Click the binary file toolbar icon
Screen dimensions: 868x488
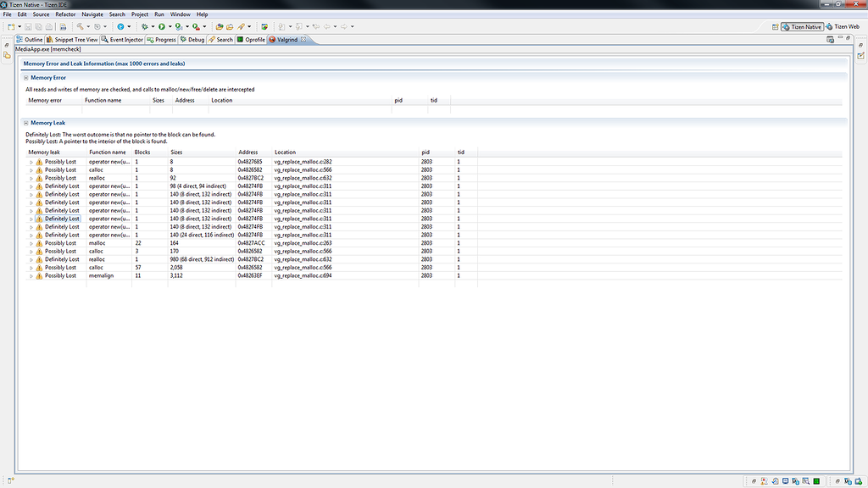point(63,26)
